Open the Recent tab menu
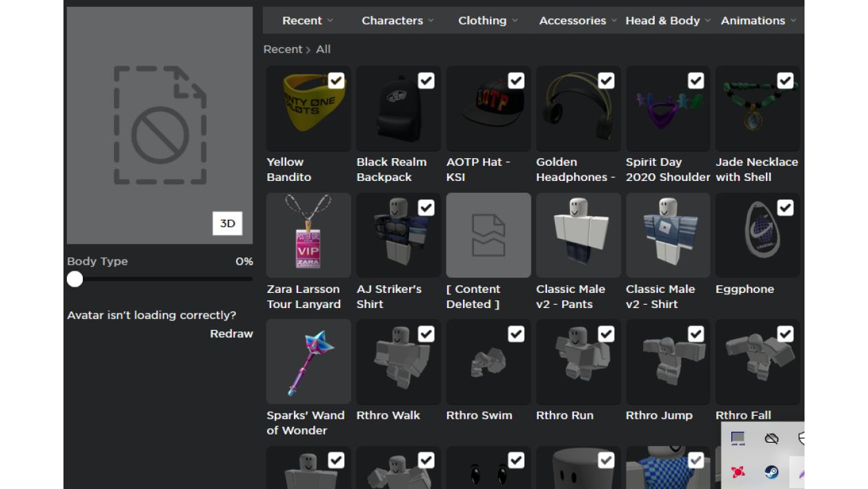This screenshot has height=489, width=868. click(x=308, y=21)
